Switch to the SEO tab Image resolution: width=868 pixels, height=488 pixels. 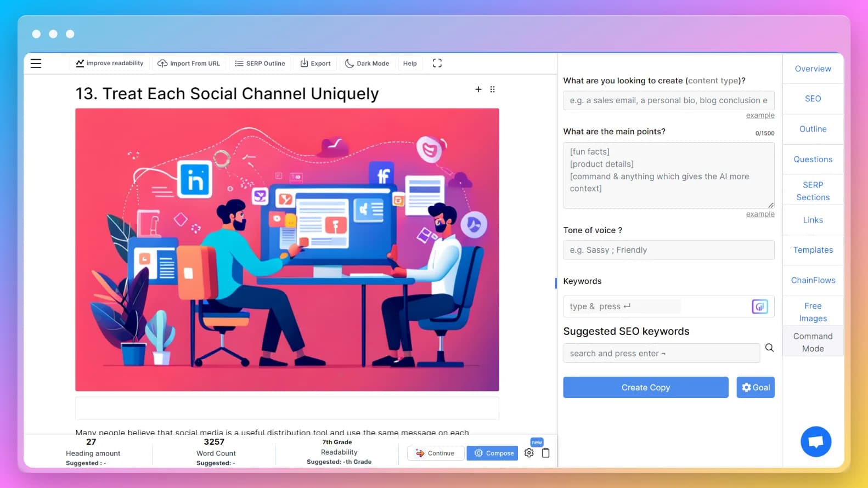pos(813,99)
